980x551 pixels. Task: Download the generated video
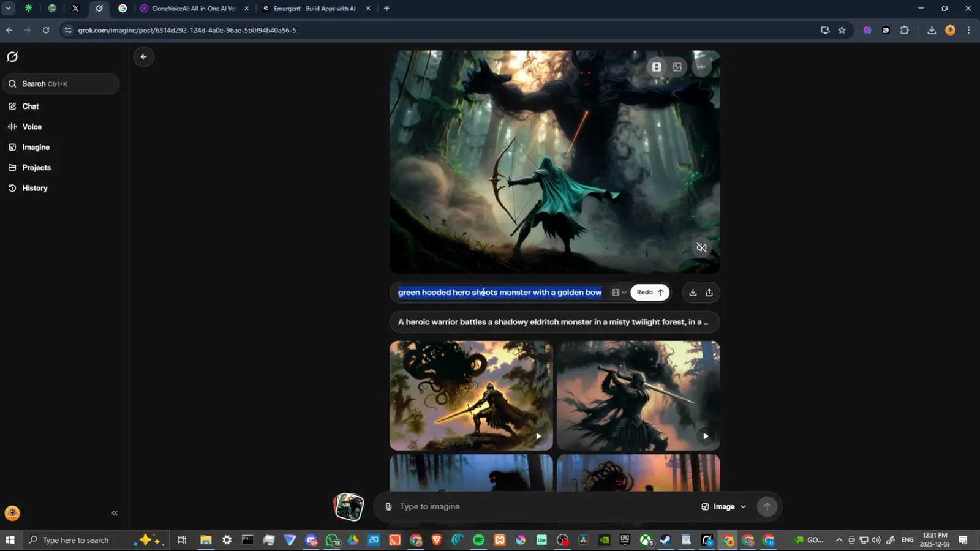[x=693, y=293]
